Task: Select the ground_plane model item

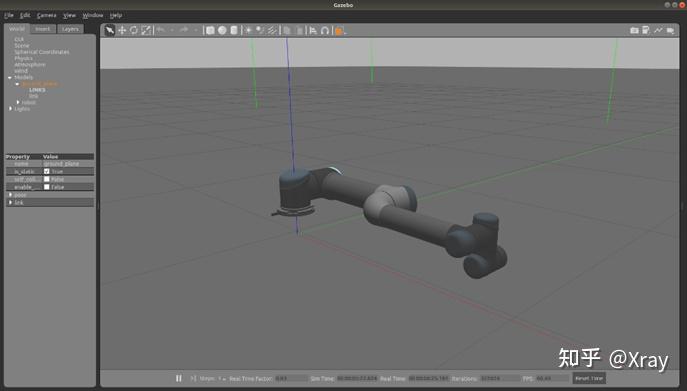Action: (39, 84)
